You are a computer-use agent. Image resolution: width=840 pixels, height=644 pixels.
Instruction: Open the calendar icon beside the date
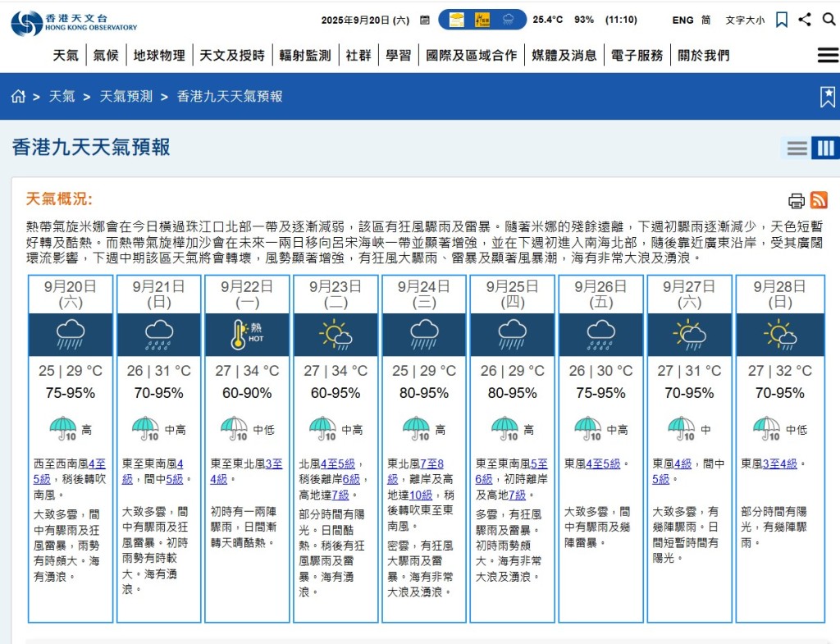click(425, 21)
